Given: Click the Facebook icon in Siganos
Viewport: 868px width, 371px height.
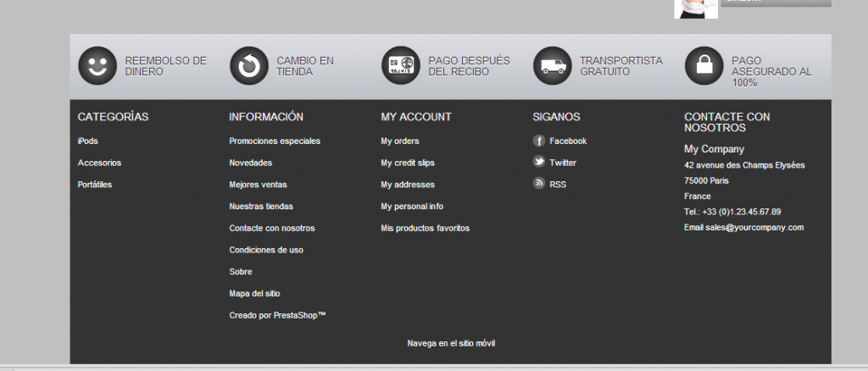Looking at the screenshot, I should [538, 141].
